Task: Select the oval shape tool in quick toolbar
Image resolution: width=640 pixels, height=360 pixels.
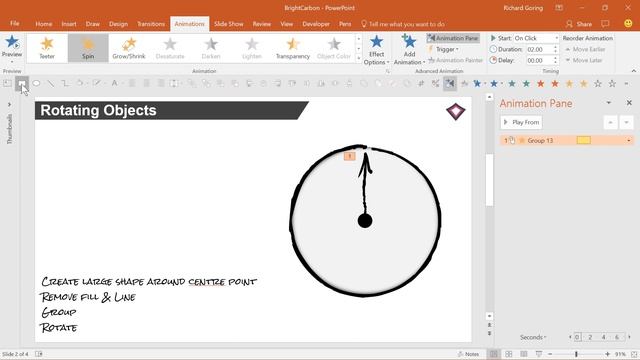Action: (x=36, y=83)
